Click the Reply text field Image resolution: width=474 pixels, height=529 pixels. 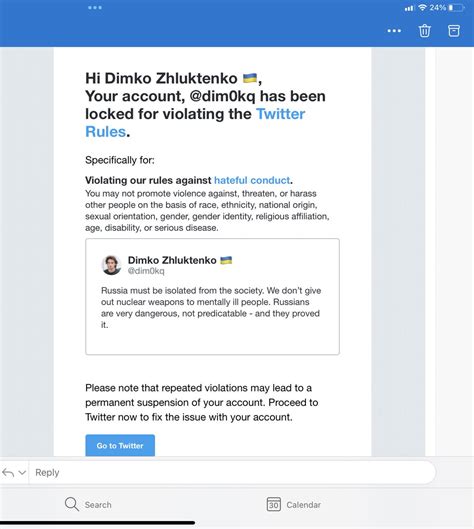tap(232, 472)
